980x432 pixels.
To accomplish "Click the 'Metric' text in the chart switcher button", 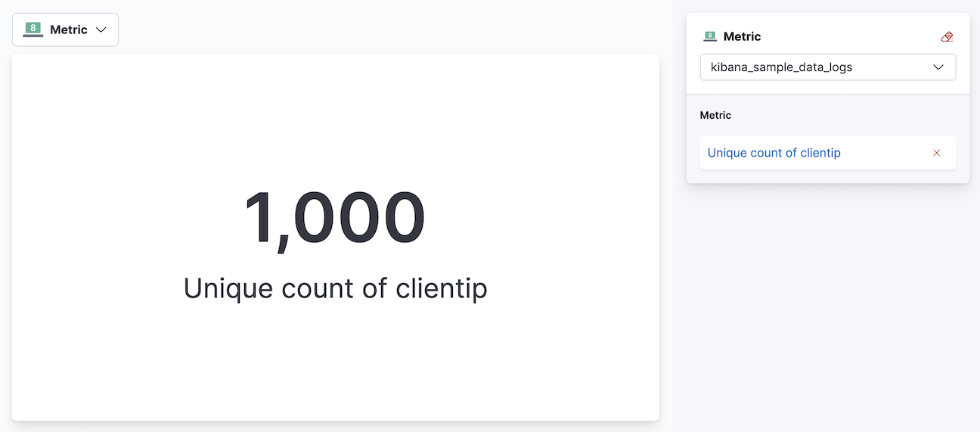I will pos(69,30).
